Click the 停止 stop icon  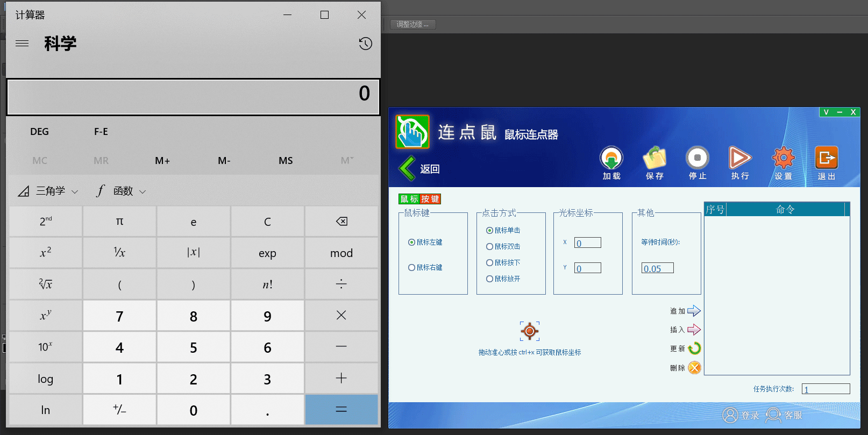click(x=698, y=158)
